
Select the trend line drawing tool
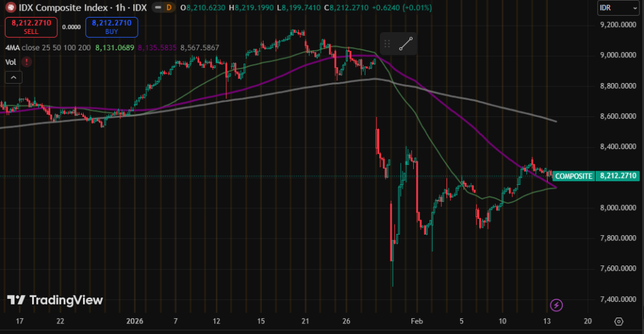tap(406, 43)
